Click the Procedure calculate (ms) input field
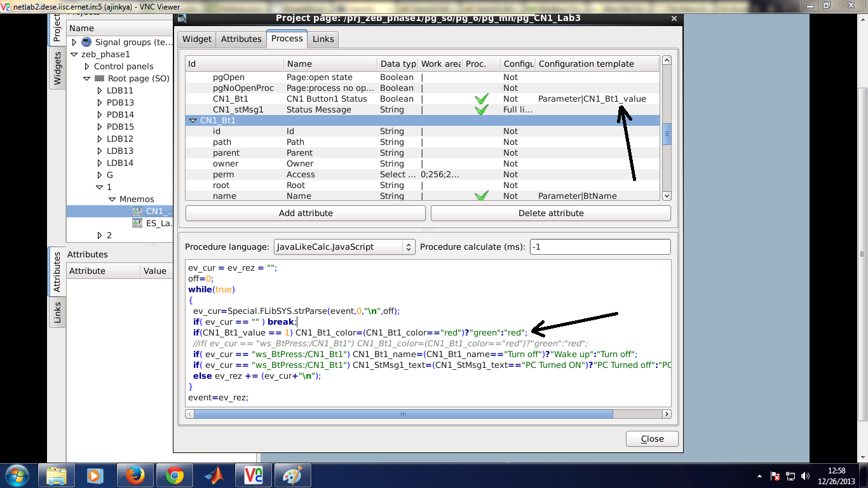This screenshot has width=868, height=488. tap(600, 247)
